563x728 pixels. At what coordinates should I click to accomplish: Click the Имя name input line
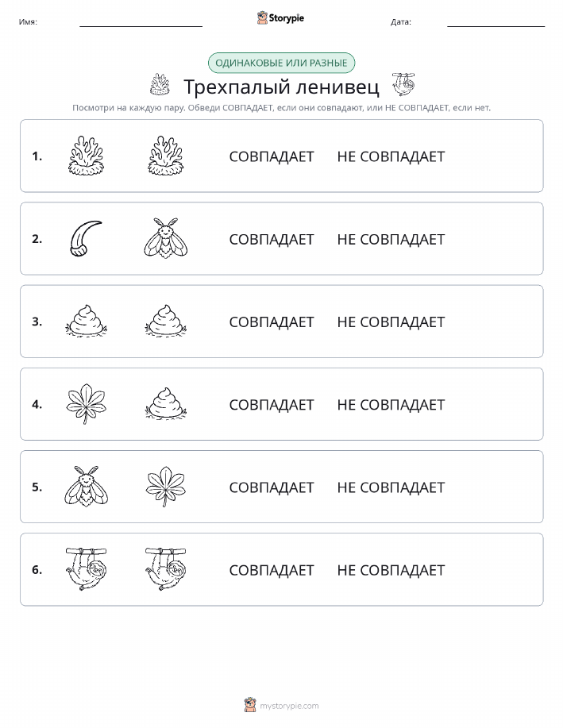(x=141, y=23)
